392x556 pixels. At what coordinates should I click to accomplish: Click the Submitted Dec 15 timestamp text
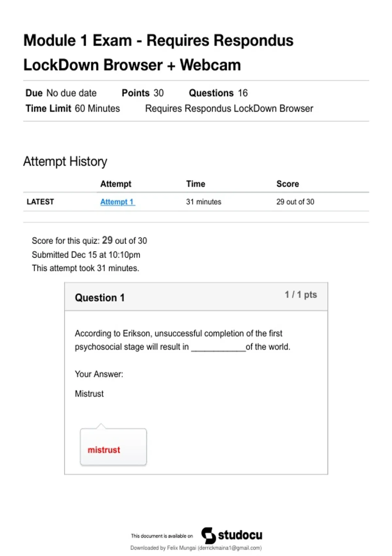coord(86,255)
